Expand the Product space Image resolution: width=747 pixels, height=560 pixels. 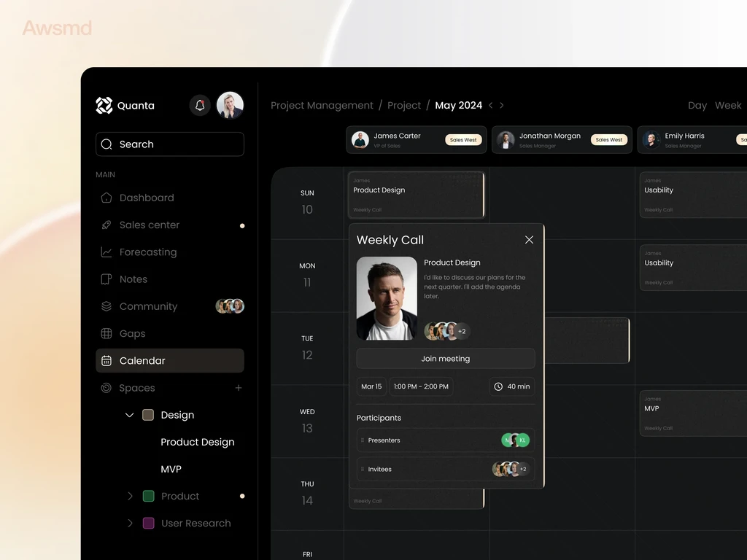point(130,496)
